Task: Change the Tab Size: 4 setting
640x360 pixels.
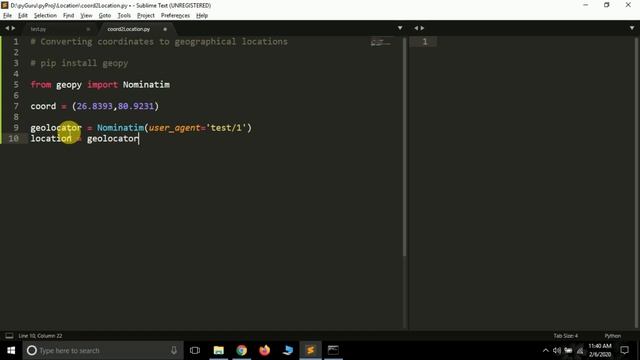Action: (566, 336)
